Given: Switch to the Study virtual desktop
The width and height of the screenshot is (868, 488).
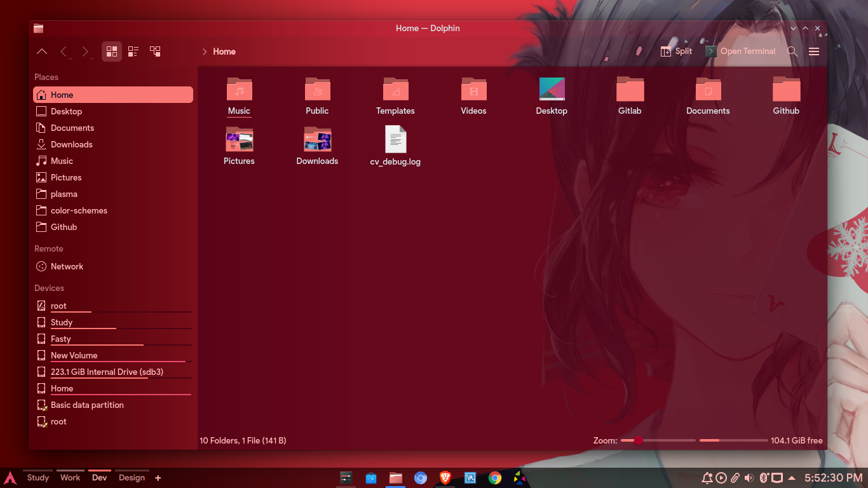Looking at the screenshot, I should [38, 478].
